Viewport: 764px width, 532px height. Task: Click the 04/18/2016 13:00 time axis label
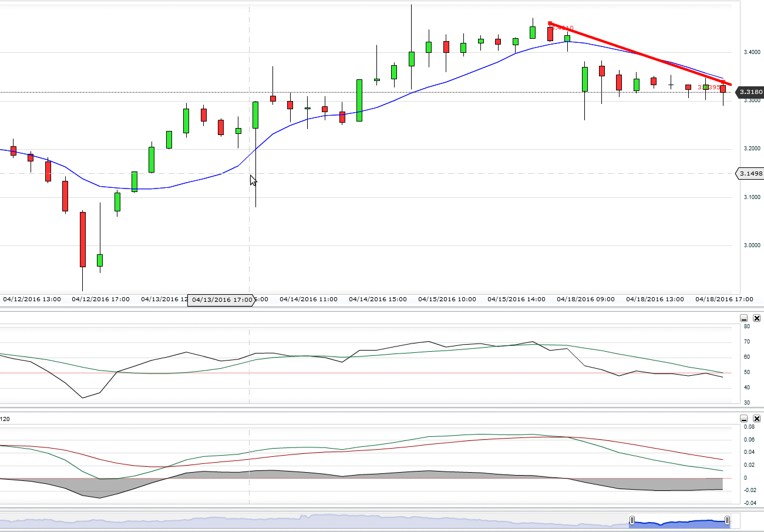pyautogui.click(x=655, y=299)
